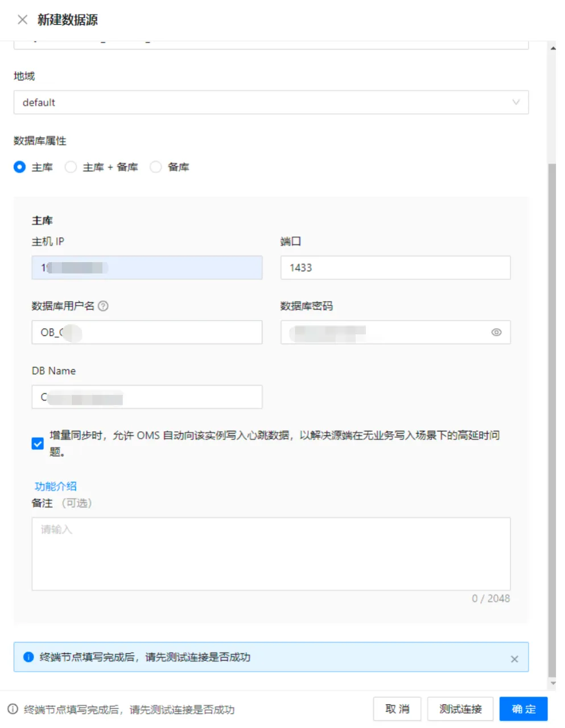Click the scrollbar down arrow
The height and width of the screenshot is (728, 565).
click(552, 683)
